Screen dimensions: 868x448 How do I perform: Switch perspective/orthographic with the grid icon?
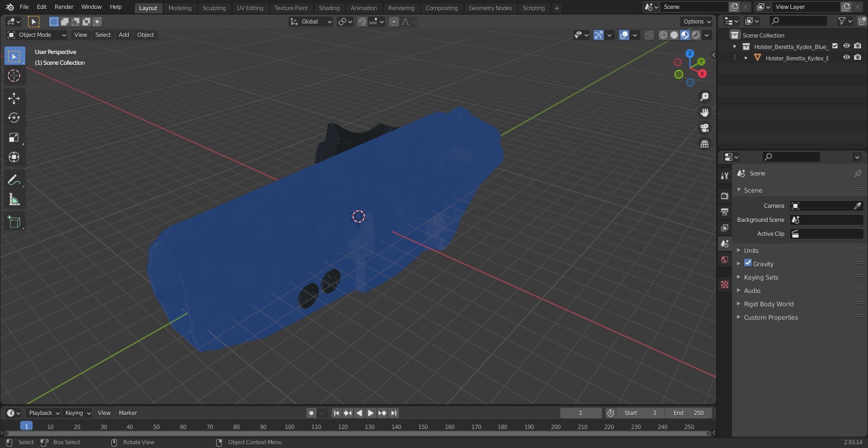[x=705, y=144]
